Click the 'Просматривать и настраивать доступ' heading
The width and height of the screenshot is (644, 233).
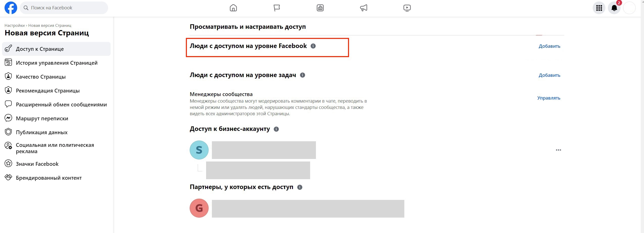tap(248, 27)
